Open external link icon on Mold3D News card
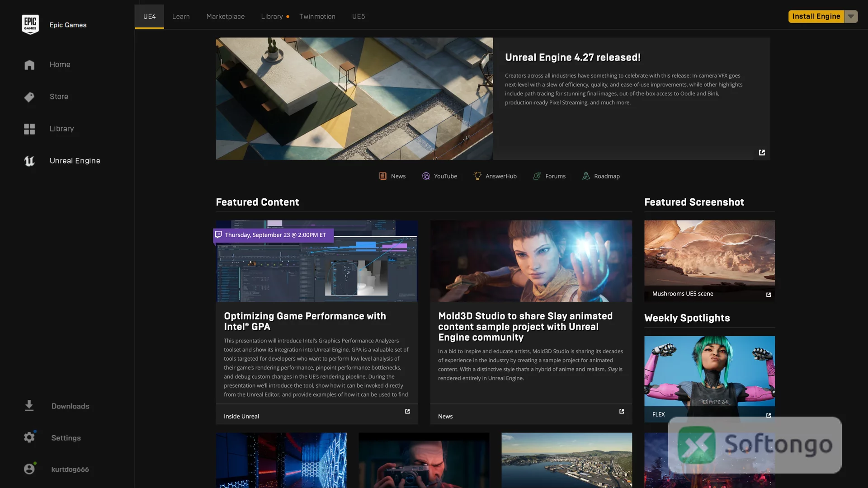The width and height of the screenshot is (868, 488). 622,411
